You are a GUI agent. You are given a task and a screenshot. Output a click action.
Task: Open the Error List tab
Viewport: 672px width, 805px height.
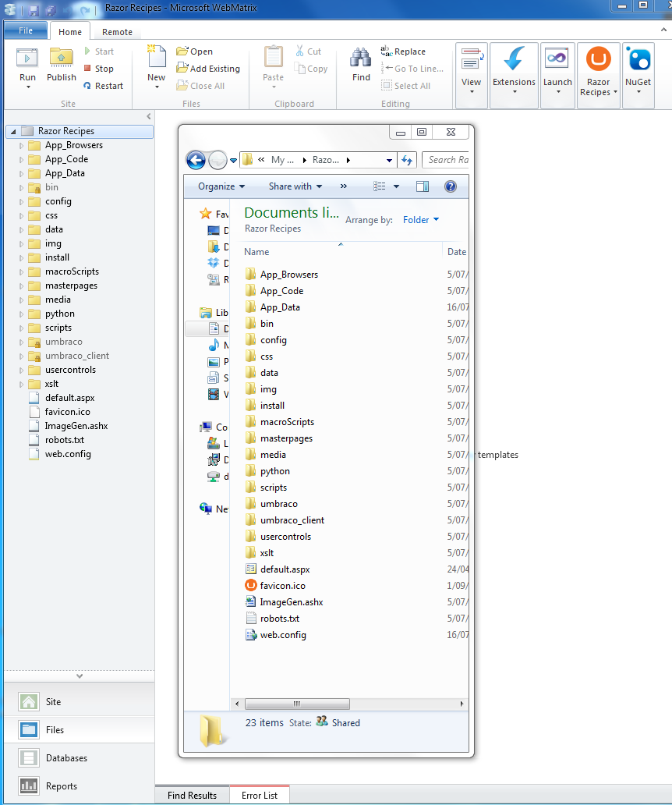click(x=260, y=795)
